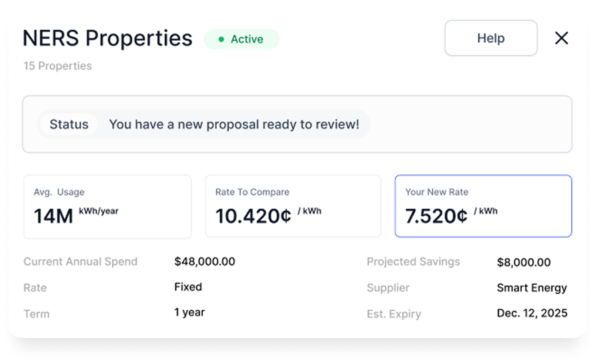Click the X close icon
The height and width of the screenshot is (364, 595).
point(561,38)
